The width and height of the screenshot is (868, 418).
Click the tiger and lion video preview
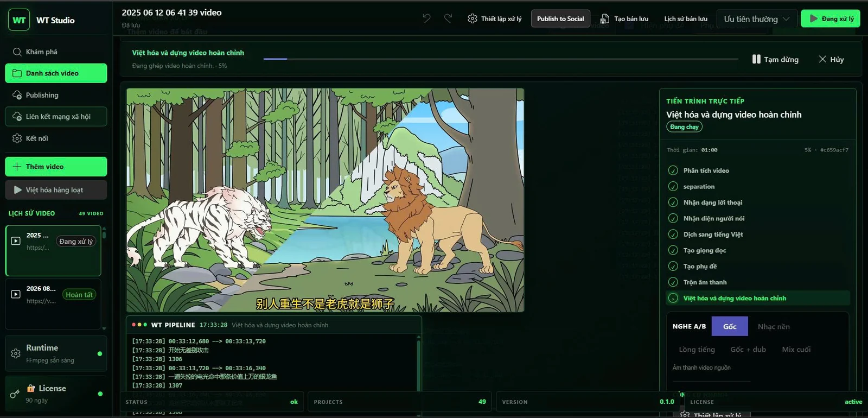pos(325,200)
